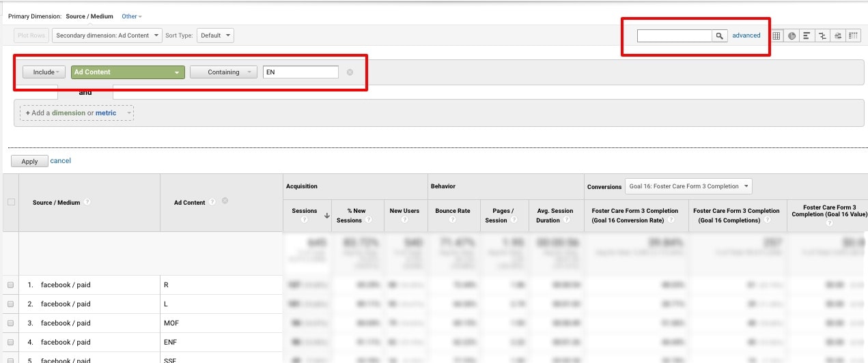868x363 pixels.
Task: Open help for Goal 16 Value
Action: coord(830,223)
